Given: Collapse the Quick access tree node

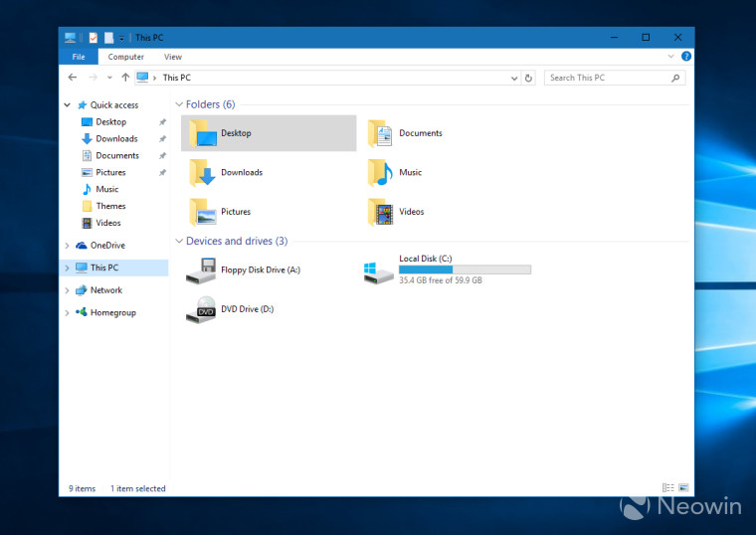Looking at the screenshot, I should pyautogui.click(x=67, y=104).
